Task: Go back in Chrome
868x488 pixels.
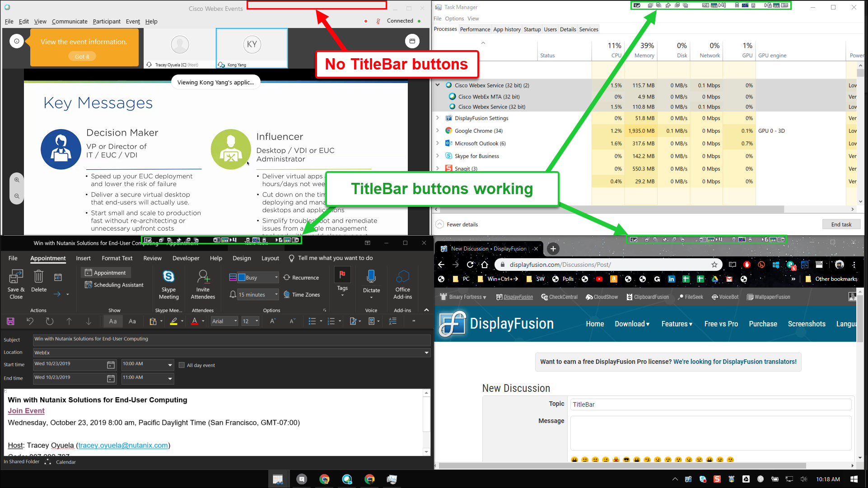Action: 441,265
